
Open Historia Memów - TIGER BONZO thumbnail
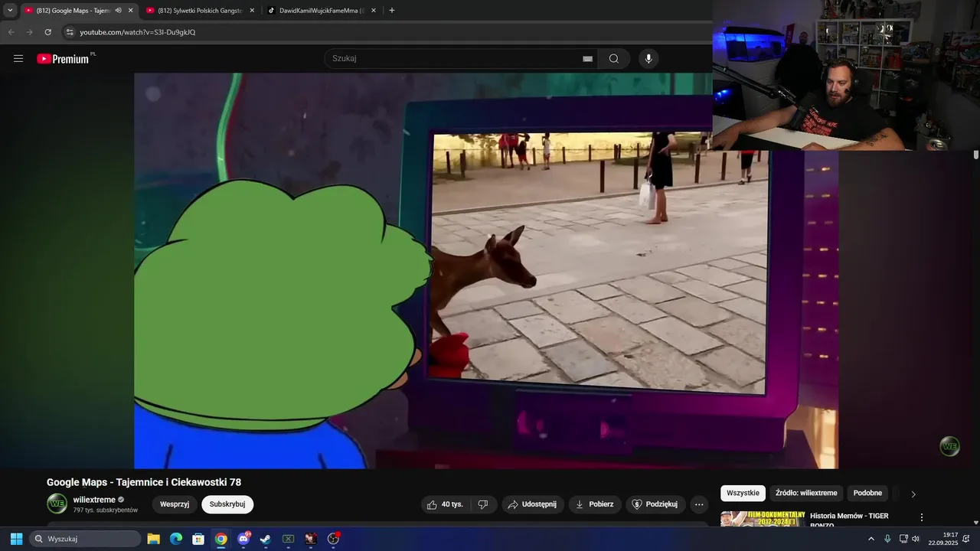pos(763,519)
